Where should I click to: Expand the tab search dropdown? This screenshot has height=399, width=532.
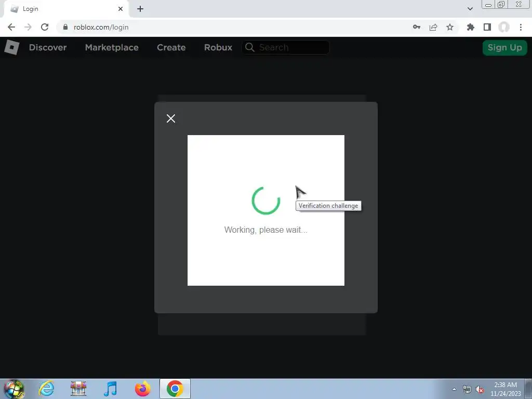click(470, 9)
